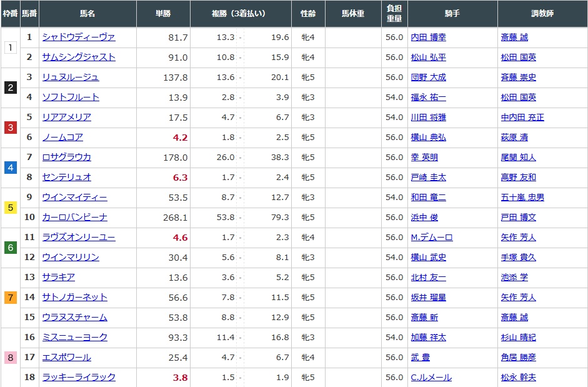Open the ラヴズオンリーユー horse link

coord(79,238)
